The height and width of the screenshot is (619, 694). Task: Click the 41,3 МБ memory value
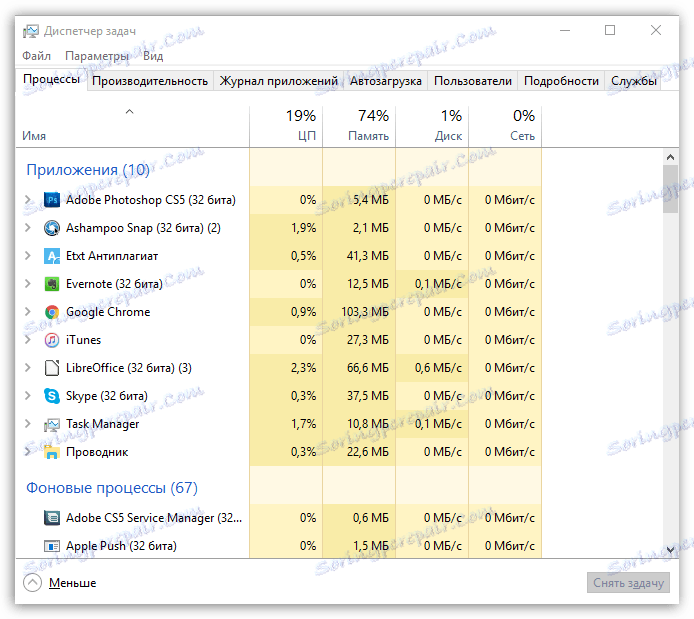pyautogui.click(x=367, y=256)
